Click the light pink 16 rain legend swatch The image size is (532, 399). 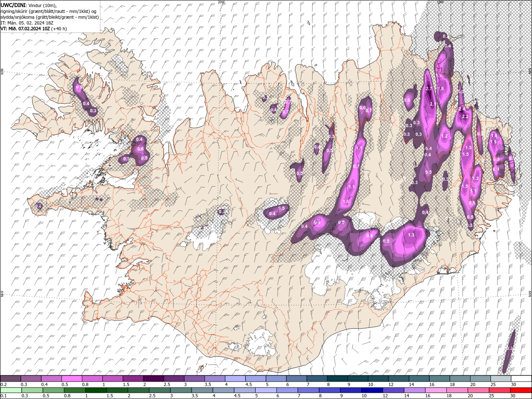(x=436, y=390)
